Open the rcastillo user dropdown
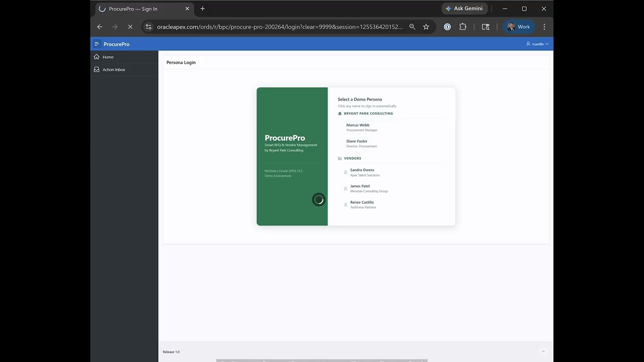644x362 pixels. 537,44
